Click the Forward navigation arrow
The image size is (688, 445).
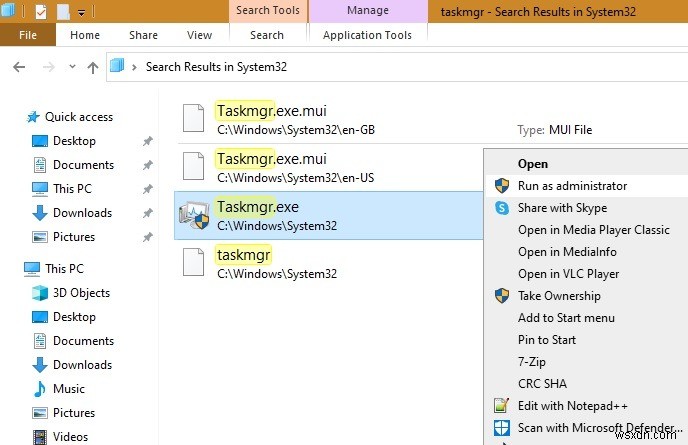pyautogui.click(x=49, y=67)
